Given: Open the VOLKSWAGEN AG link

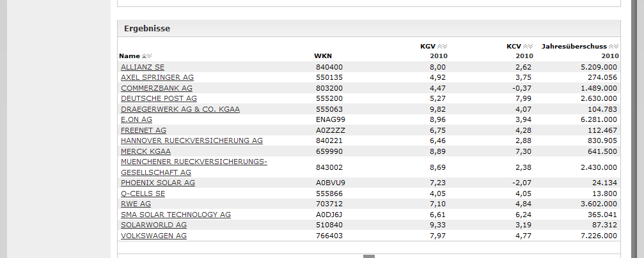Looking at the screenshot, I should (153, 236).
